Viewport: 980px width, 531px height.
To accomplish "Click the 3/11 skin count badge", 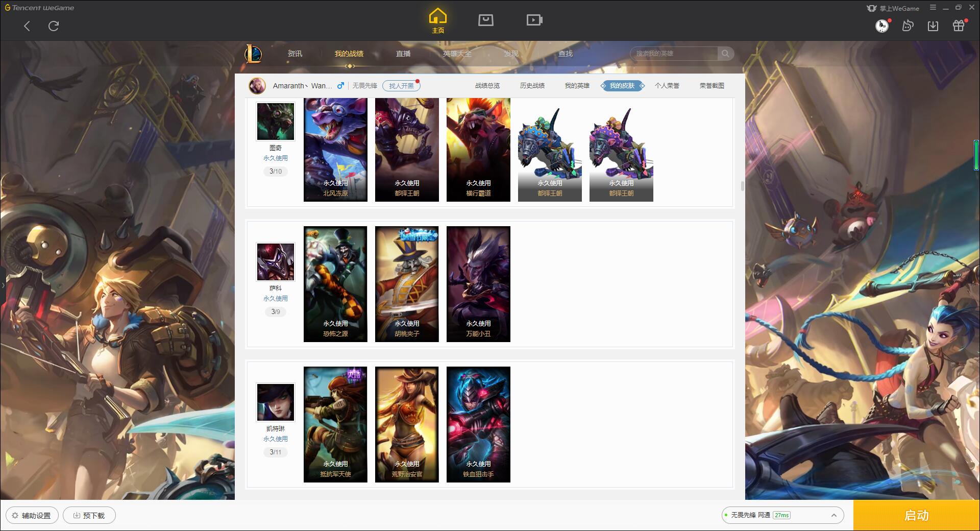I will pyautogui.click(x=276, y=452).
